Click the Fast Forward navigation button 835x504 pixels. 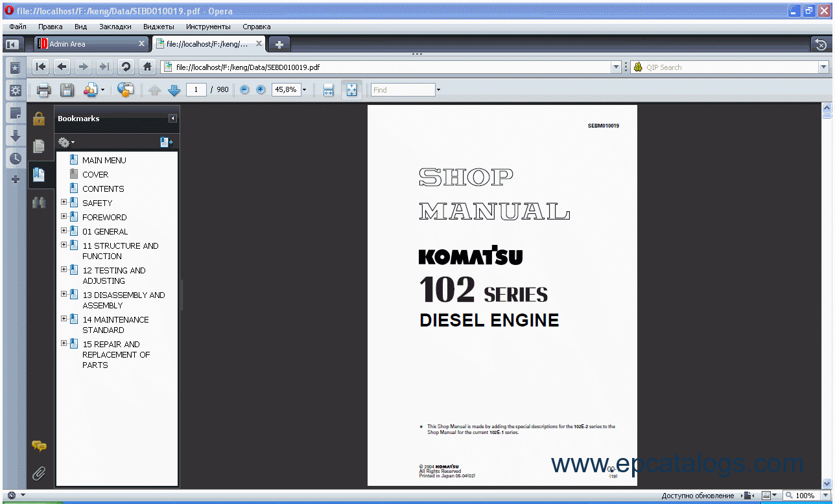pyautogui.click(x=104, y=67)
